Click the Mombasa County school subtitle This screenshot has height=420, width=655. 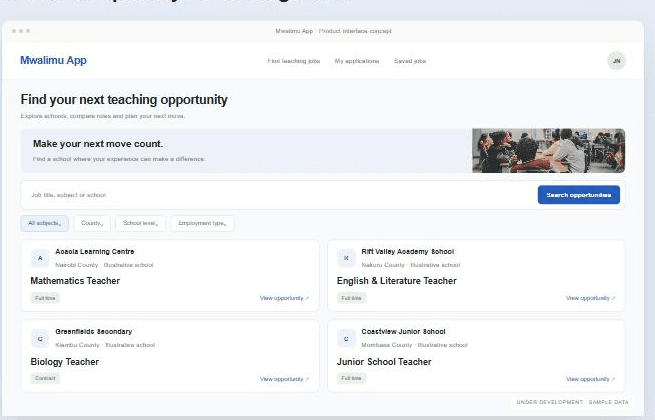[x=414, y=345]
